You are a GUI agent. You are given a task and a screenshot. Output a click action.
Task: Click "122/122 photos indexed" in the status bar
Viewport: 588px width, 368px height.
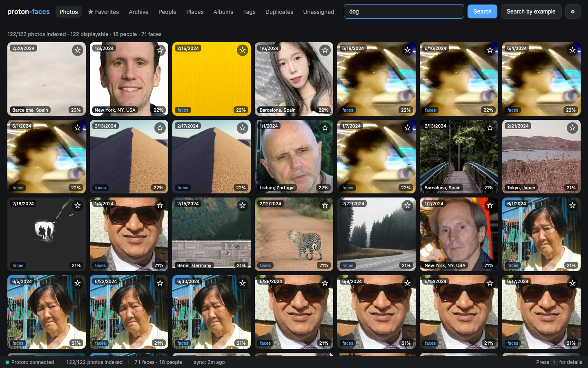point(94,362)
